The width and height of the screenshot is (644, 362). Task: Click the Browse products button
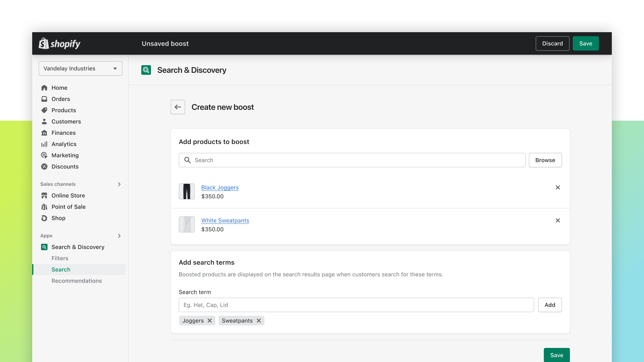(545, 160)
